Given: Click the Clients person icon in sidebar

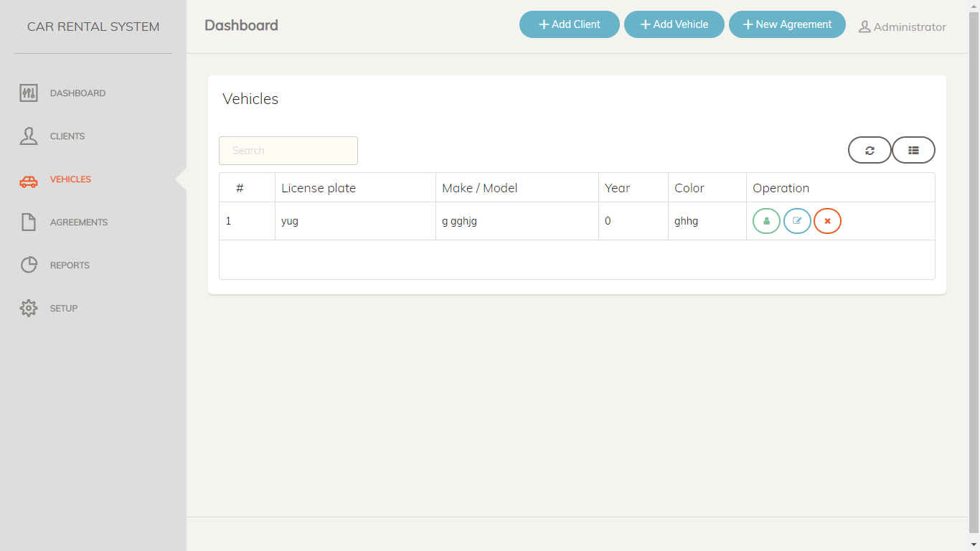Looking at the screenshot, I should 29,136.
